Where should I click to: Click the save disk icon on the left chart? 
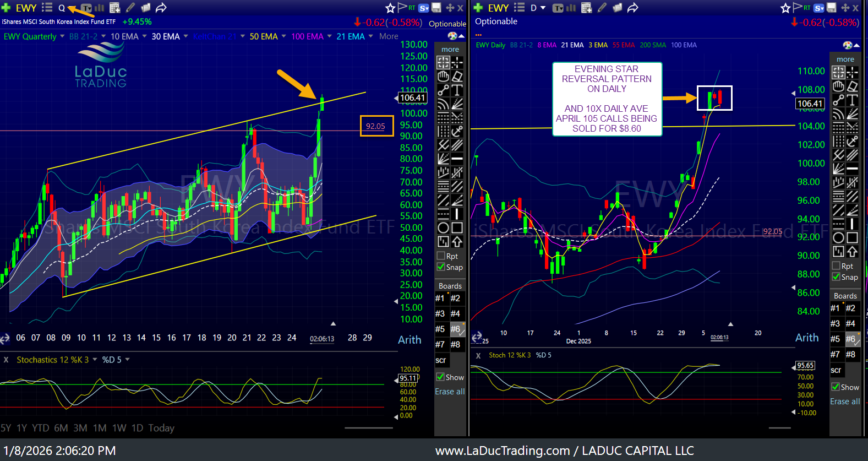pyautogui.click(x=436, y=8)
